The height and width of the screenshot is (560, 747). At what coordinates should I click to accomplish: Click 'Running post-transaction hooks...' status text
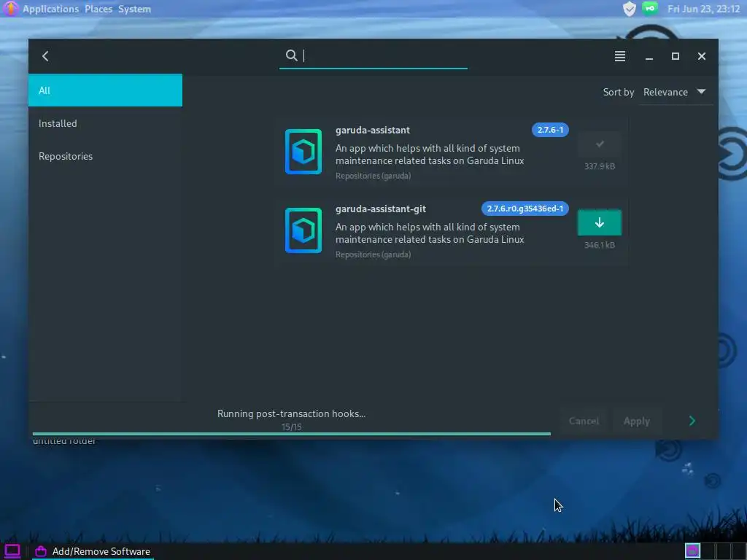(292, 414)
